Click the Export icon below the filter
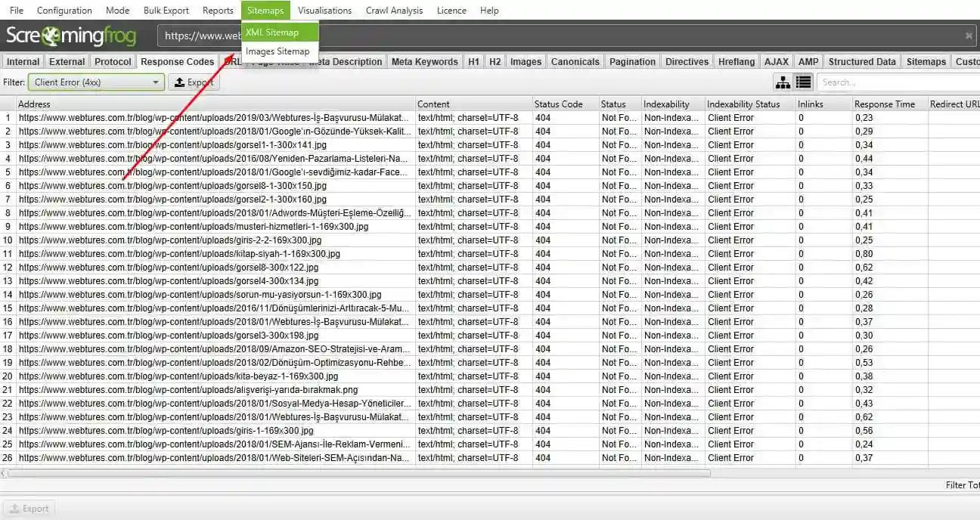The height and width of the screenshot is (520, 980). coord(193,82)
